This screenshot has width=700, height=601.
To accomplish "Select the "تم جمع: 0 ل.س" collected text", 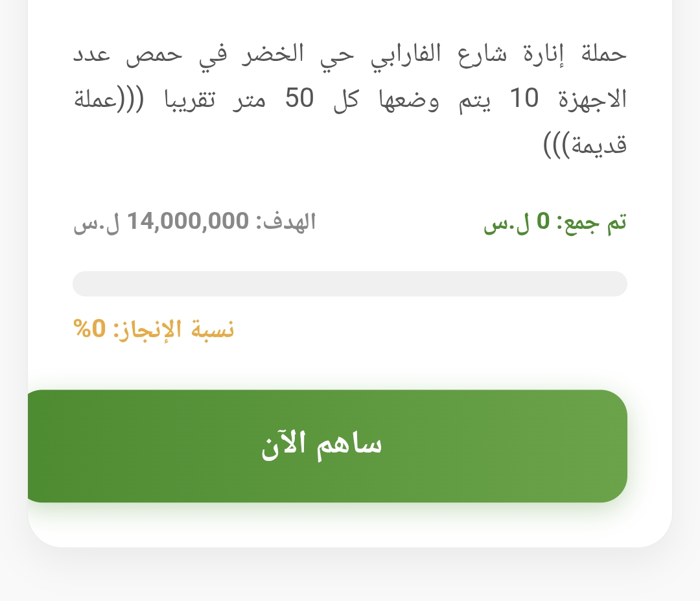I will point(555,222).
